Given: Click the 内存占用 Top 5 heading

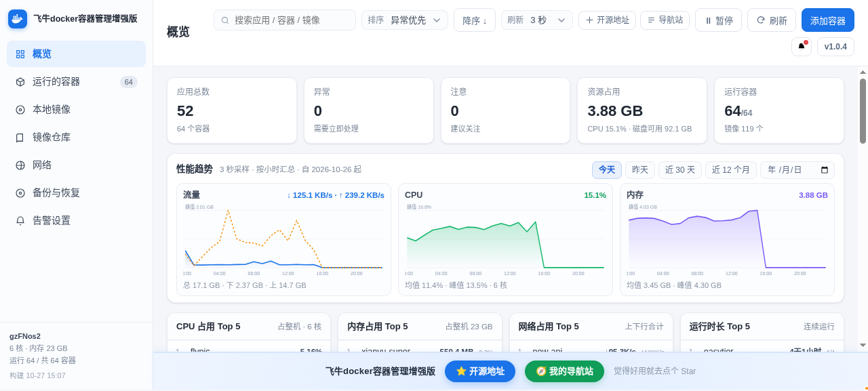Looking at the screenshot, I should pyautogui.click(x=378, y=327).
